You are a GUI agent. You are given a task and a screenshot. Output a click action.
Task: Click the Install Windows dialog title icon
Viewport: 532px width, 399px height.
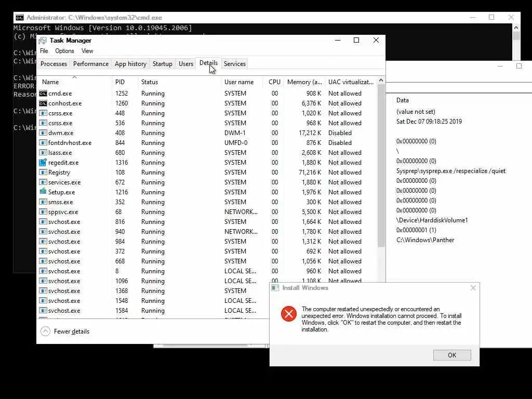click(275, 288)
